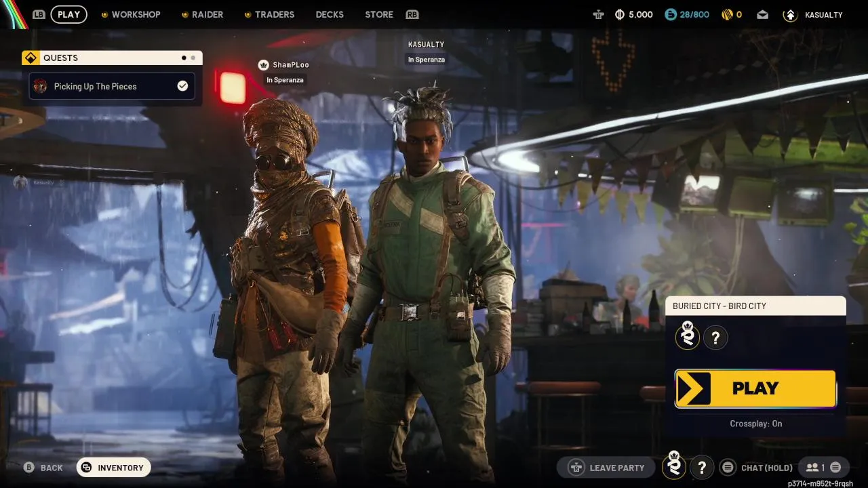Toggle the Picking Up The Pieces quest checkmark
868x488 pixels.
[x=182, y=86]
